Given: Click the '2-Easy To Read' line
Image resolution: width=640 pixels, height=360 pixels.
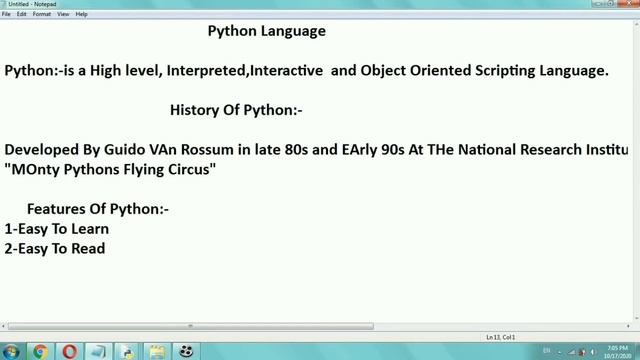Looking at the screenshot, I should coord(55,249).
